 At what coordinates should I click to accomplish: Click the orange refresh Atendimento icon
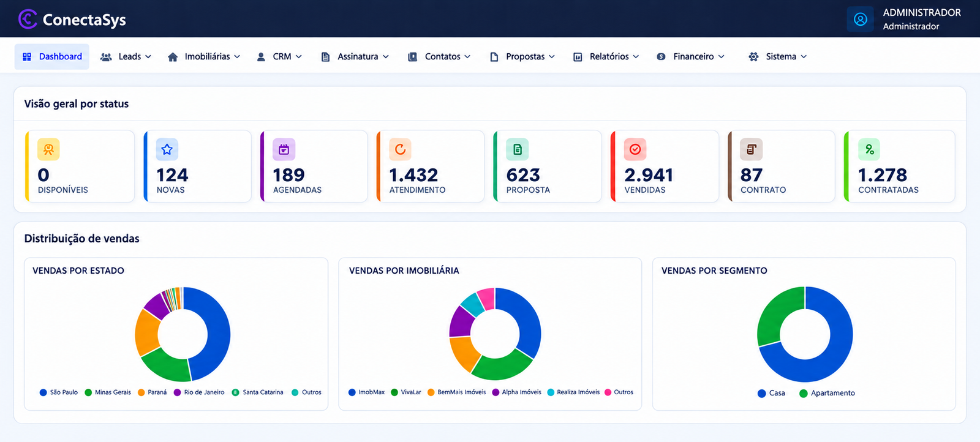400,149
